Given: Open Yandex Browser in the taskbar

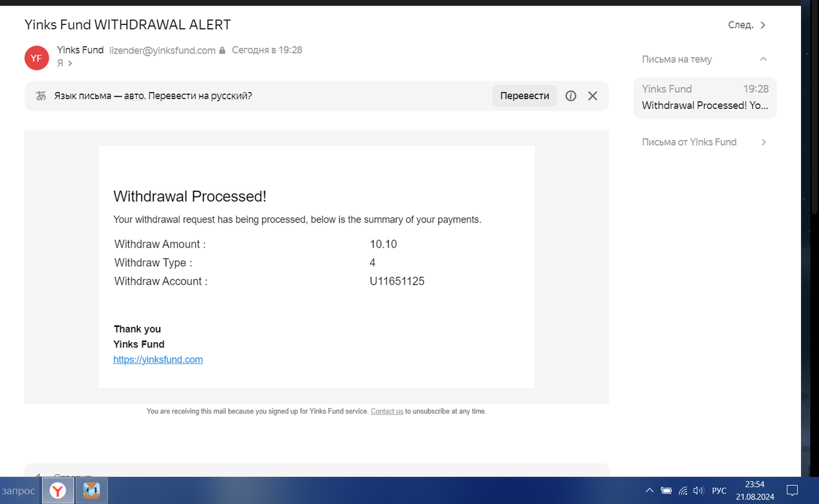Looking at the screenshot, I should click(x=58, y=491).
